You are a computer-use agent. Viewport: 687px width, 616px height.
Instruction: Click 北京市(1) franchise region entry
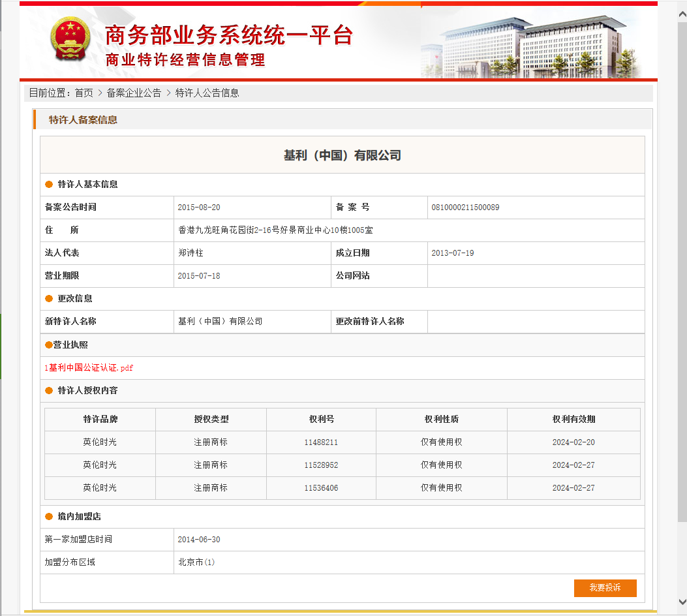click(x=196, y=562)
